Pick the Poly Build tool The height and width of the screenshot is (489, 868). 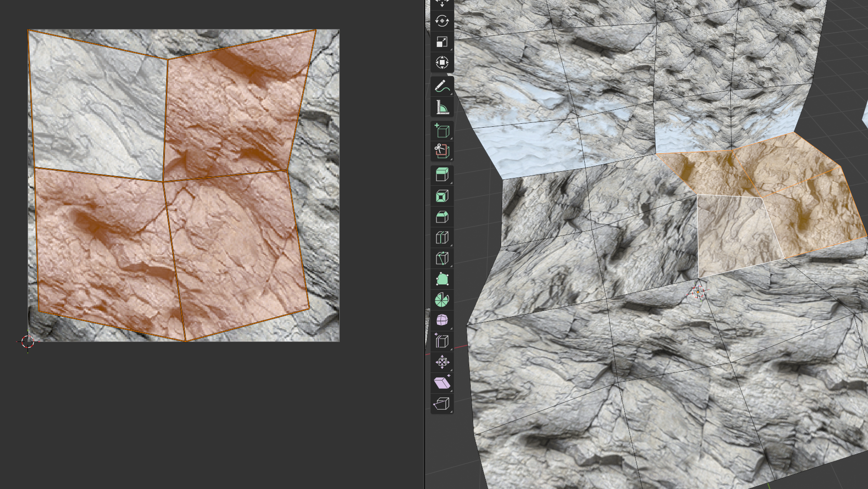(x=442, y=279)
